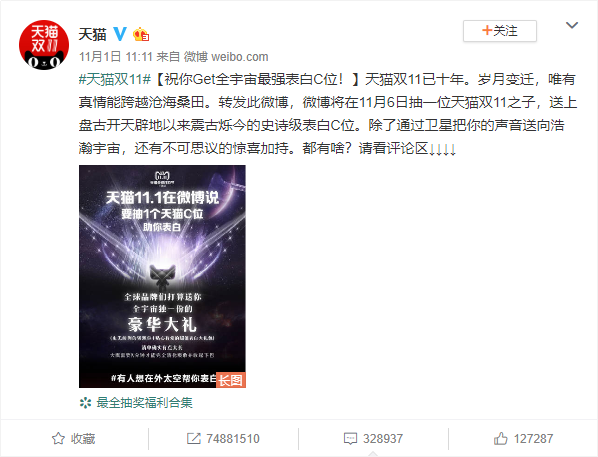Open the 天猫 account name link
Screen dimensions: 598x457
92,34
